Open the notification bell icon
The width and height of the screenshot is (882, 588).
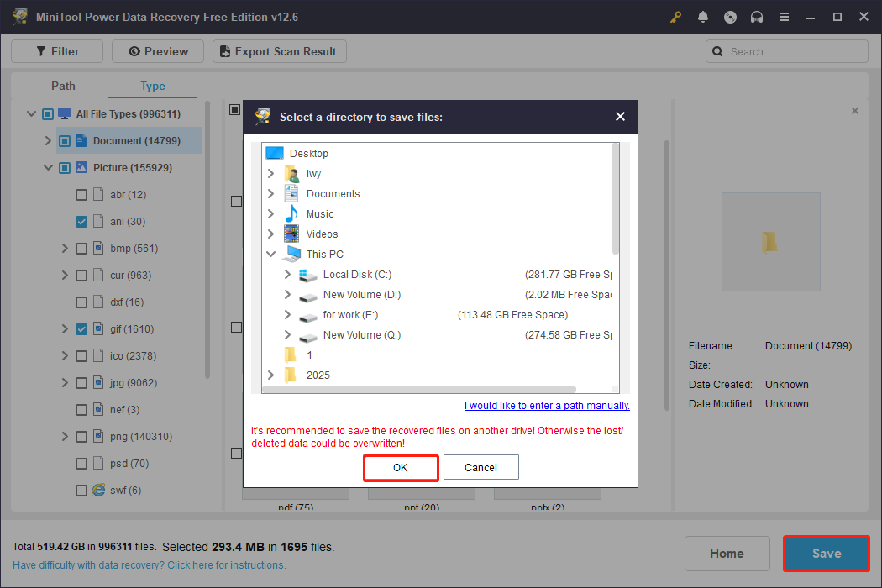pos(703,17)
